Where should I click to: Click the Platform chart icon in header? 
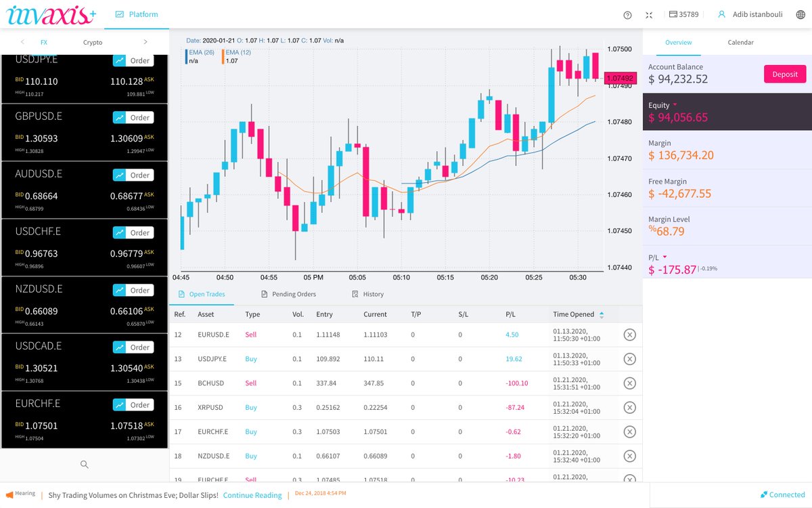tap(120, 14)
